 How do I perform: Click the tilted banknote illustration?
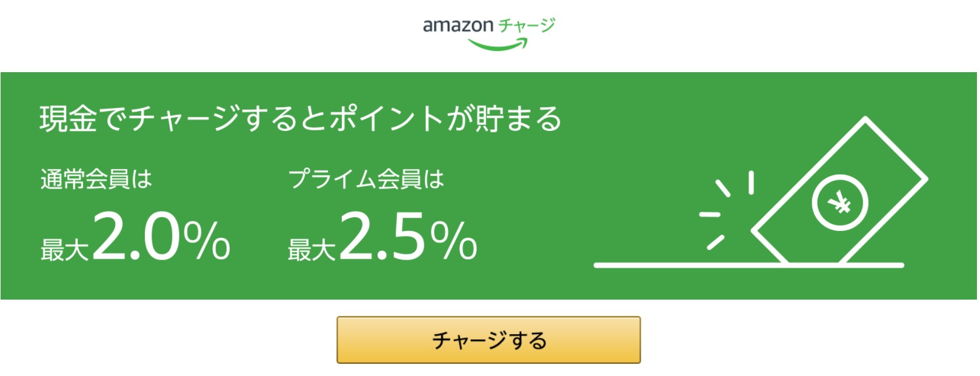click(x=840, y=191)
